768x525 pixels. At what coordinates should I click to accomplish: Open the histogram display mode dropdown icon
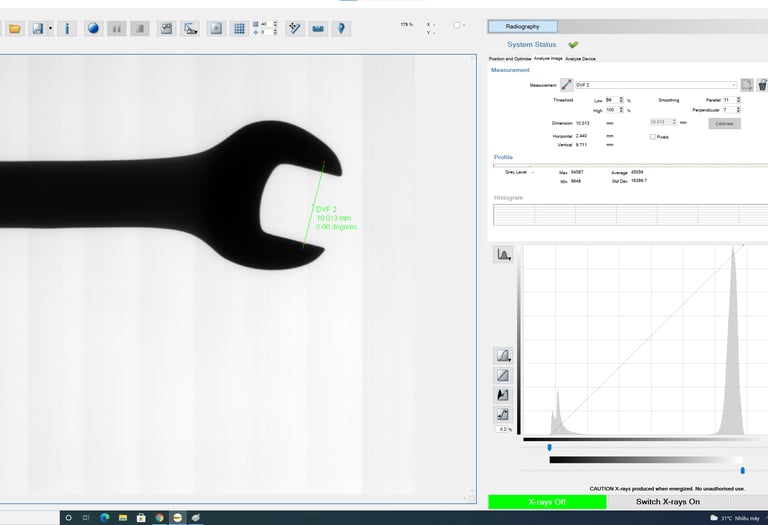[503, 255]
